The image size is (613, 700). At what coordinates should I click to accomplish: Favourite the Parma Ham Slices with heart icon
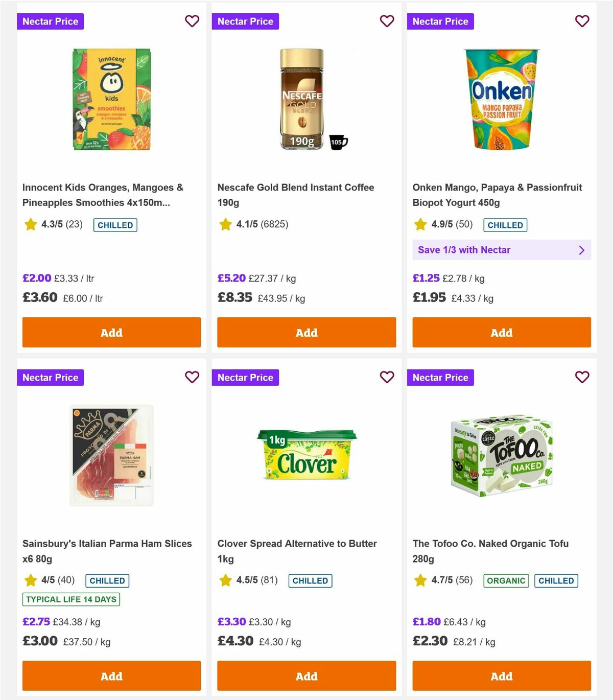pos(192,377)
